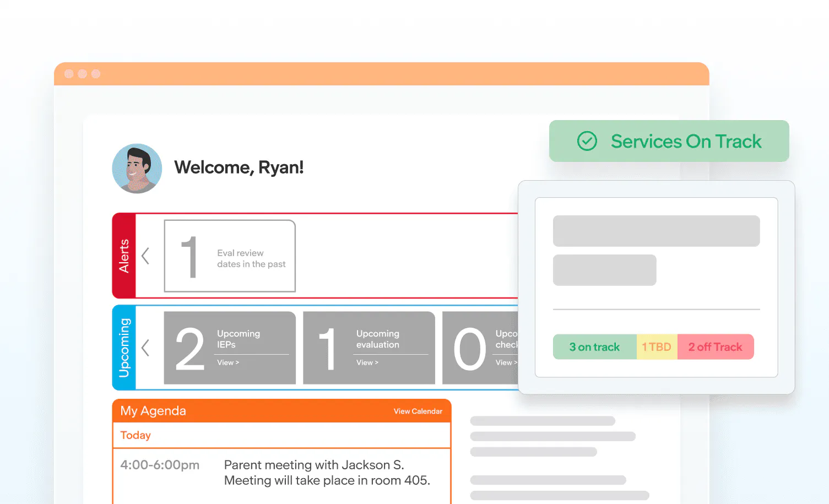This screenshot has width=829, height=504.
Task: Click the number 1 on Upcoming evaluation card
Action: [x=328, y=349]
